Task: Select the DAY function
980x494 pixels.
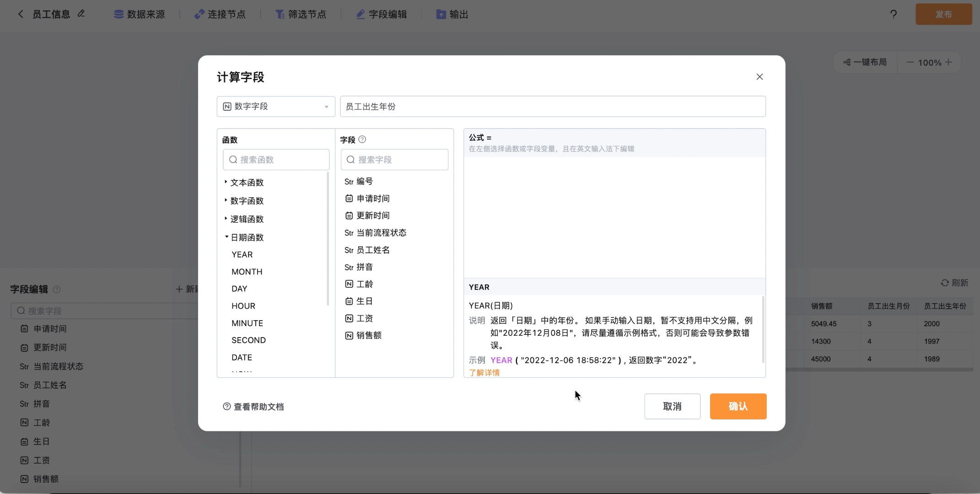Action: 239,289
